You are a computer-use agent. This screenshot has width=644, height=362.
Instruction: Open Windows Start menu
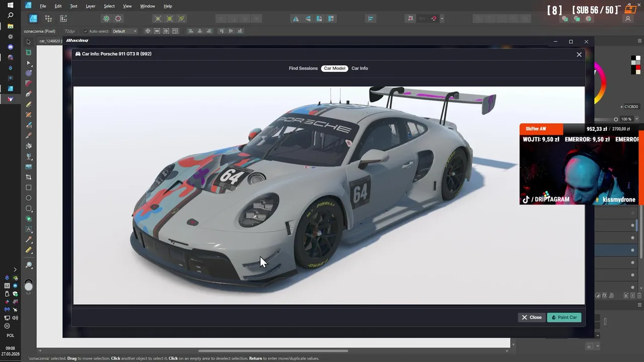point(10,5)
